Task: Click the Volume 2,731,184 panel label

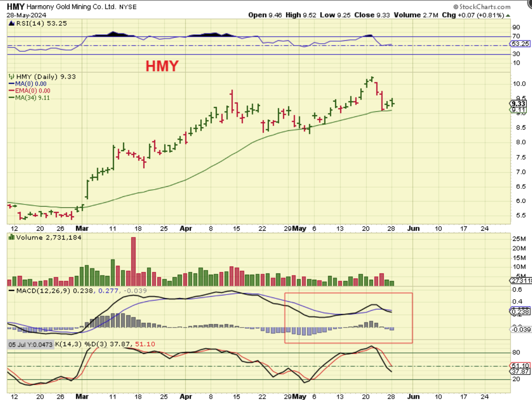Action: pos(49,237)
